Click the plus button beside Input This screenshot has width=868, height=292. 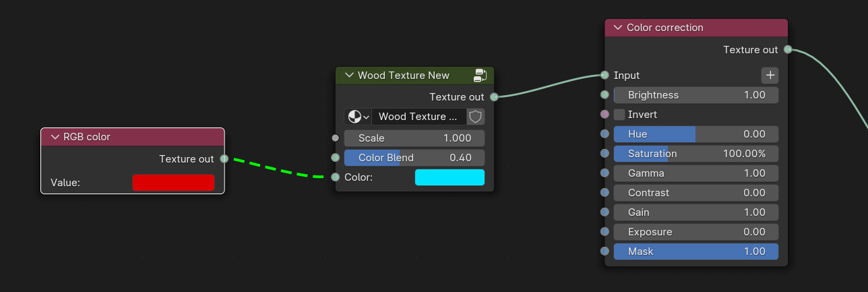coord(770,76)
